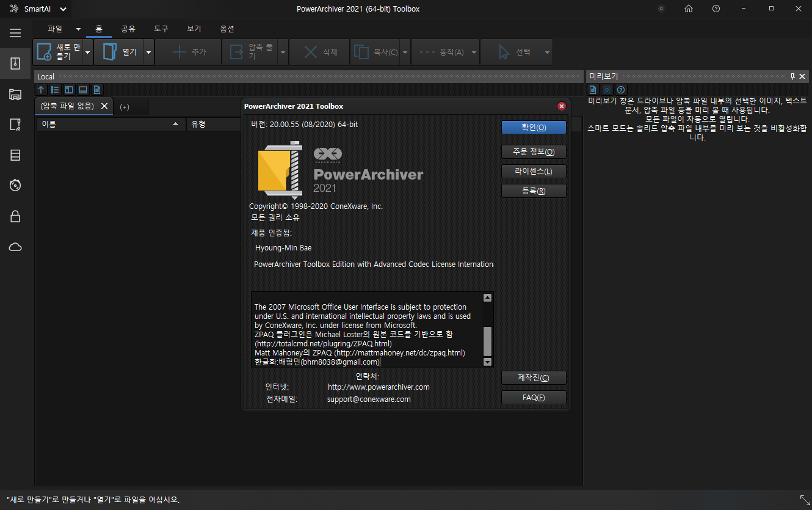This screenshot has width=812, height=510.
Task: Click the 추가 (Add) toolbar button
Action: [188, 53]
